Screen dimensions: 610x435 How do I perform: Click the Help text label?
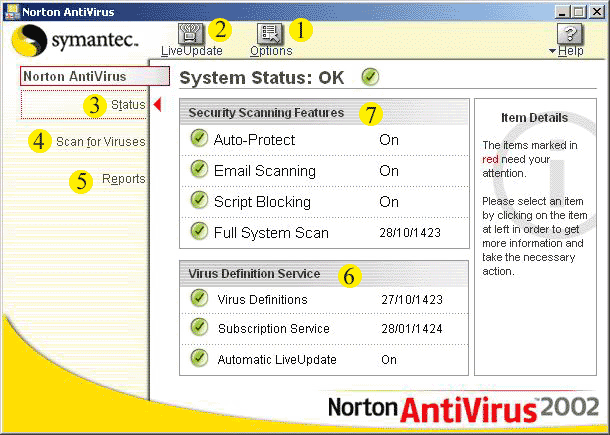(571, 51)
